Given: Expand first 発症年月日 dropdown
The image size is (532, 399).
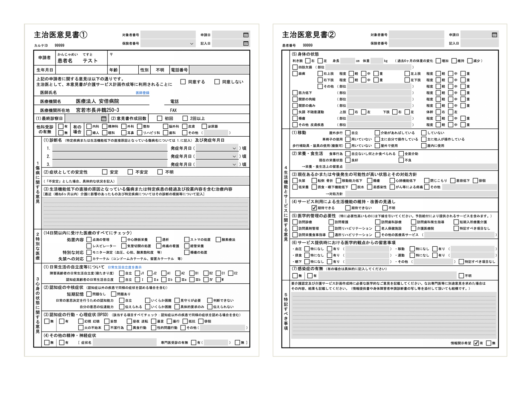Looking at the screenshot, I should (x=234, y=148).
